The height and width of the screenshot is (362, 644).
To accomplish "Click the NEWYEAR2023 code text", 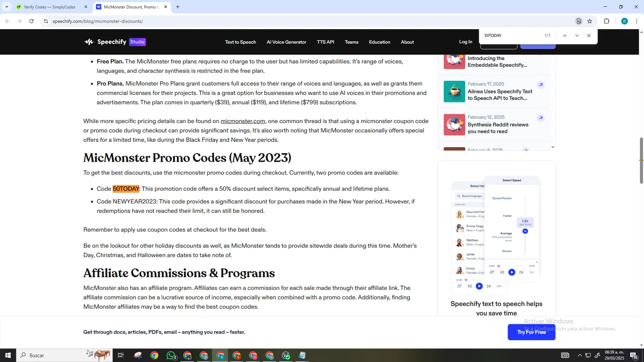I will (135, 202).
